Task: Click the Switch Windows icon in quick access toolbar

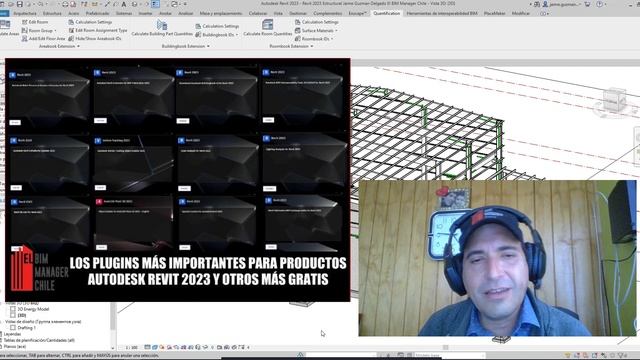Action: click(x=174, y=4)
